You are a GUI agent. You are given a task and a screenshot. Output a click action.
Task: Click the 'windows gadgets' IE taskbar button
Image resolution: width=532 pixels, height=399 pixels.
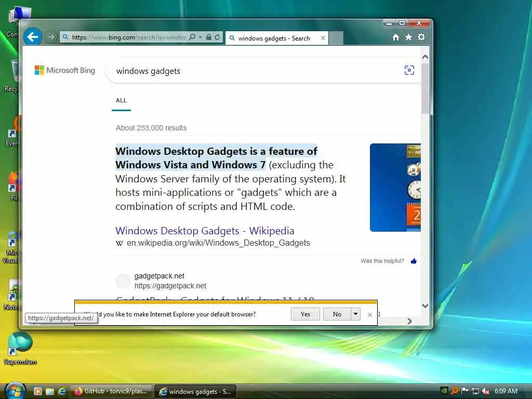click(x=195, y=392)
